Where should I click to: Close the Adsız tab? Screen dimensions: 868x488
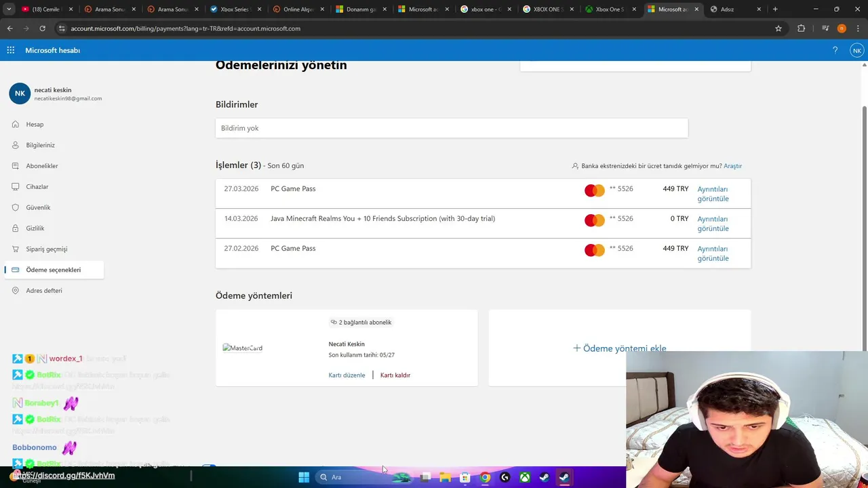(759, 9)
